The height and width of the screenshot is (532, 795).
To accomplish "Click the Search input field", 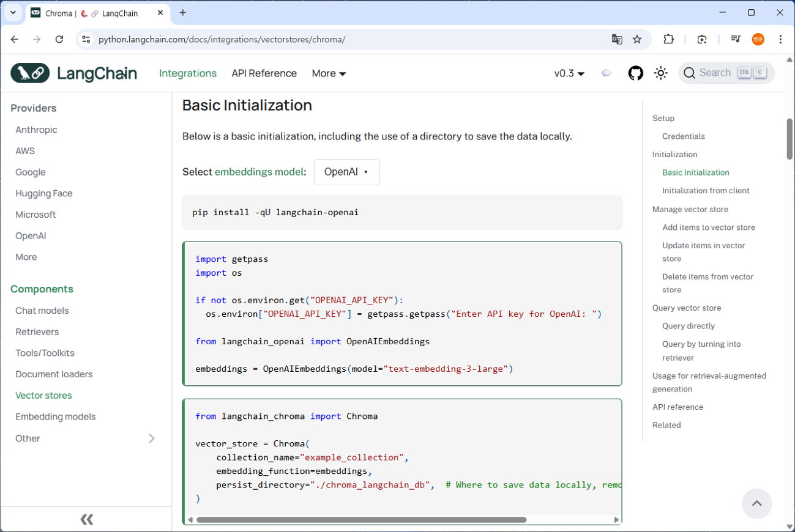I will point(726,73).
